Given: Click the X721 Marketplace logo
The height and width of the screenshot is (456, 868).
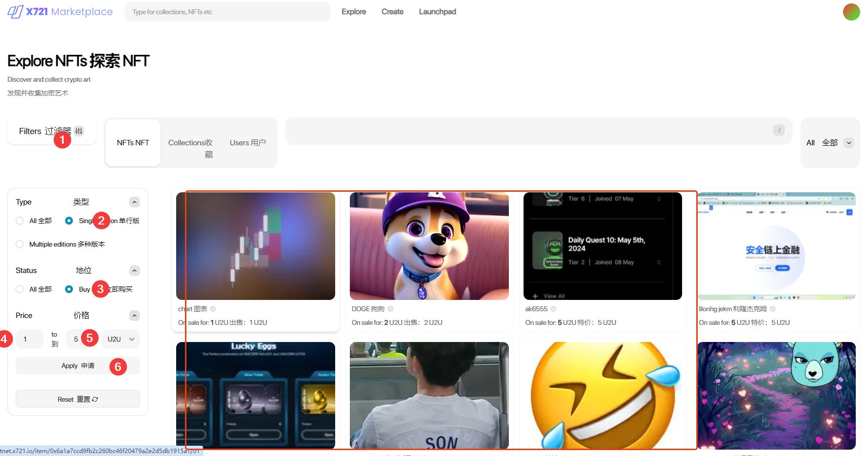Looking at the screenshot, I should click(x=60, y=12).
